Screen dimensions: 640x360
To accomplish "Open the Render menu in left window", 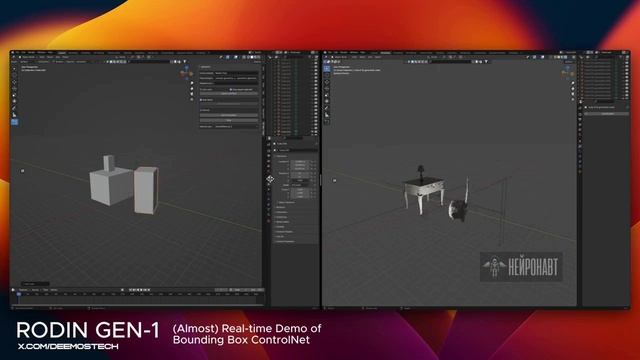I will pyautogui.click(x=31, y=52).
